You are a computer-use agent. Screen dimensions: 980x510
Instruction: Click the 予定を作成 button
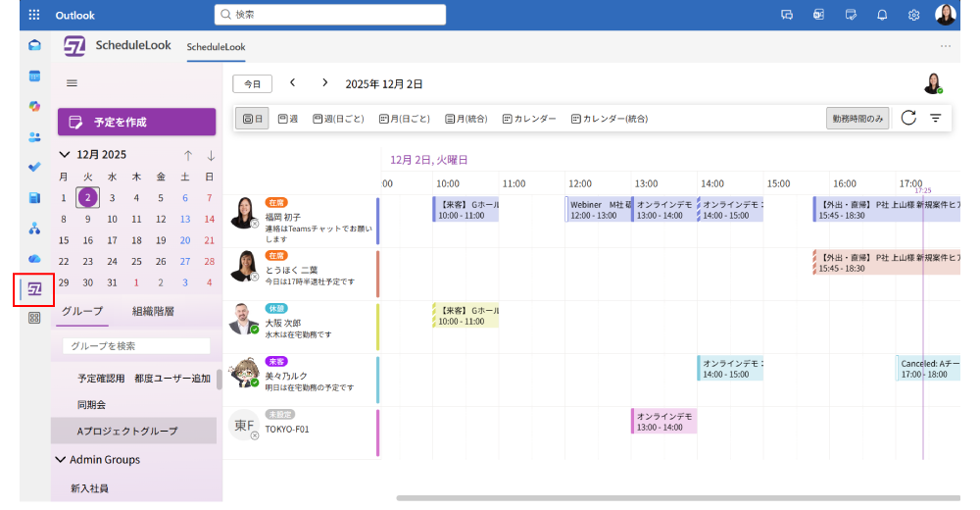(136, 122)
